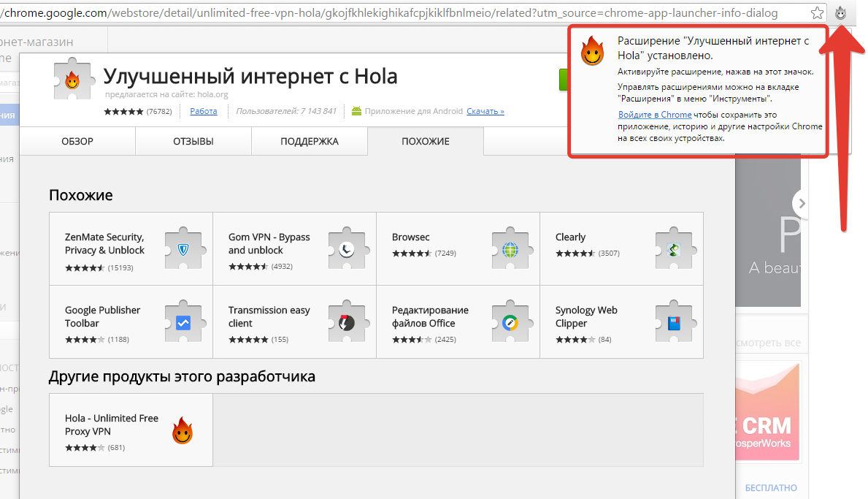Viewport: 868px width, 499px height.
Task: Click the Работа category link
Action: [x=204, y=111]
